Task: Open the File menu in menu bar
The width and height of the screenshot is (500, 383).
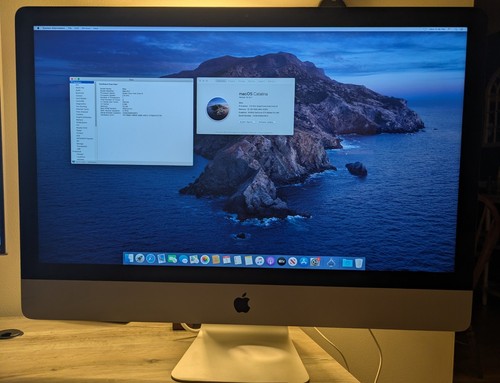Action: (70, 28)
